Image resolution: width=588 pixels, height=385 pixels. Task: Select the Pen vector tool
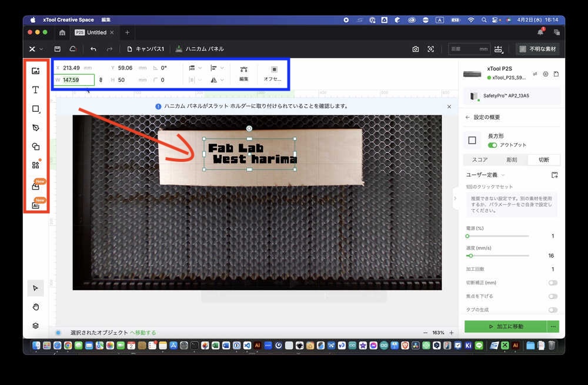coord(36,128)
